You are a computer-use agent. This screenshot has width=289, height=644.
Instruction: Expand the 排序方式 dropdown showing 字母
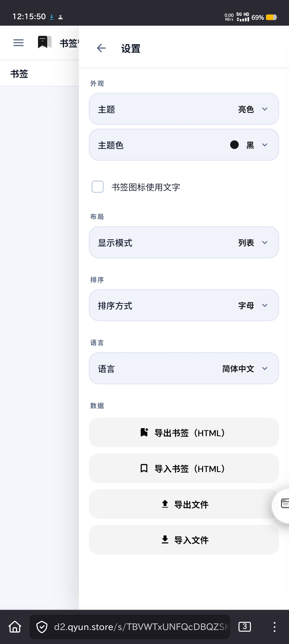point(184,305)
